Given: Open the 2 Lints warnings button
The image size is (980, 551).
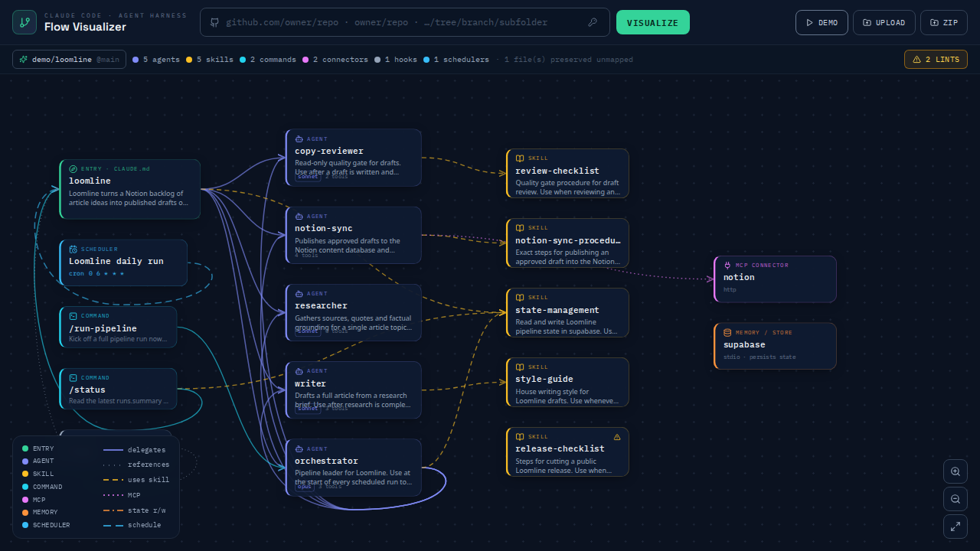Looking at the screenshot, I should (936, 60).
